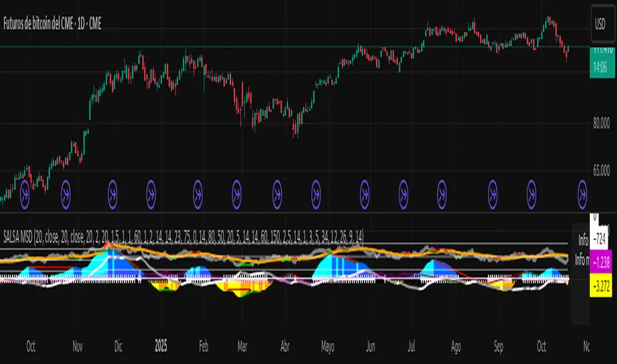Click the contract roll marker before Sep 2025

(x=493, y=194)
